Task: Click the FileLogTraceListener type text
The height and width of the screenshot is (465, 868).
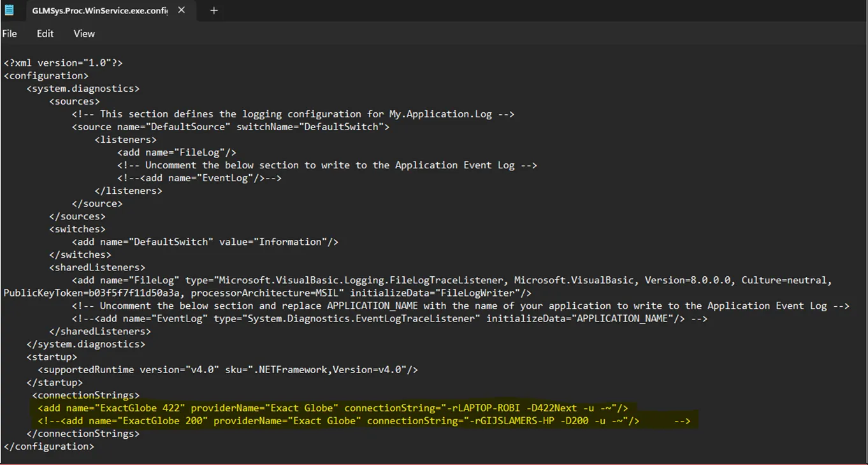Action: [357, 280]
